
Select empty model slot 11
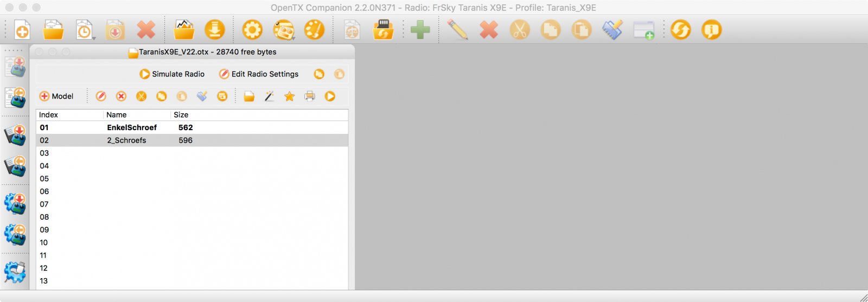pyautogui.click(x=192, y=255)
